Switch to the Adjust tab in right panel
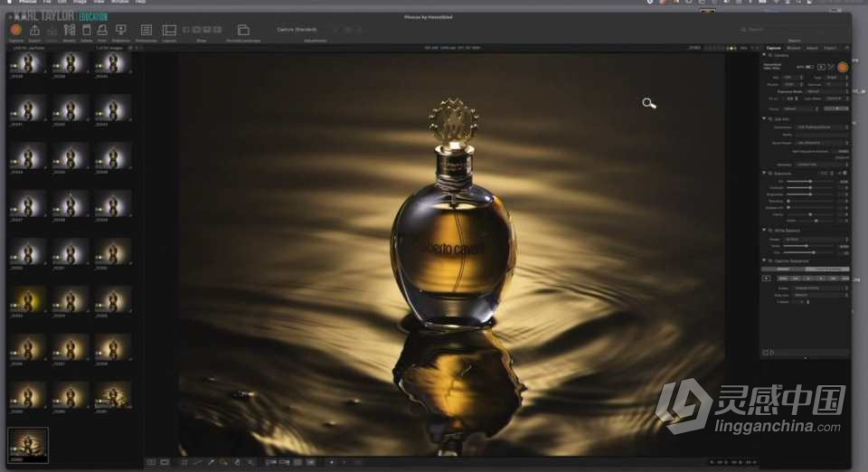Viewport: 868px width, 472px height. click(812, 48)
